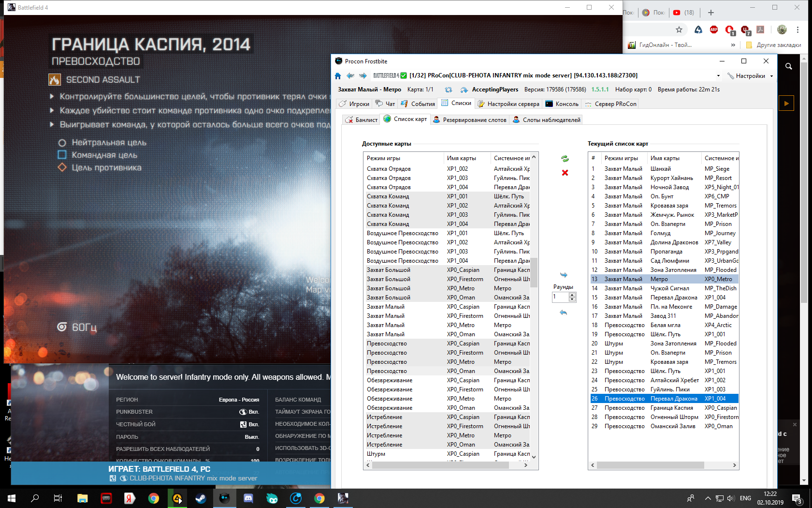812x508 pixels.
Task: Refresh the current map list with green arrows
Action: coord(565,159)
